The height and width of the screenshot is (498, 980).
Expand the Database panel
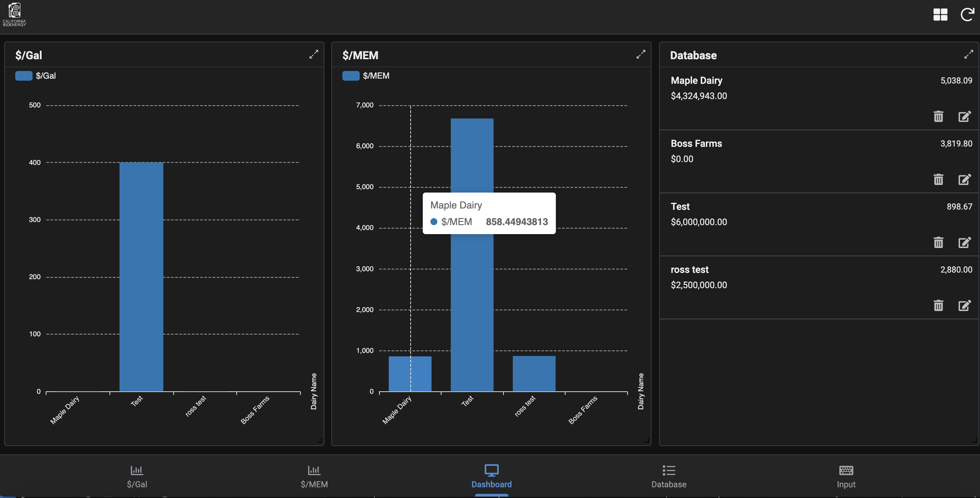click(968, 54)
